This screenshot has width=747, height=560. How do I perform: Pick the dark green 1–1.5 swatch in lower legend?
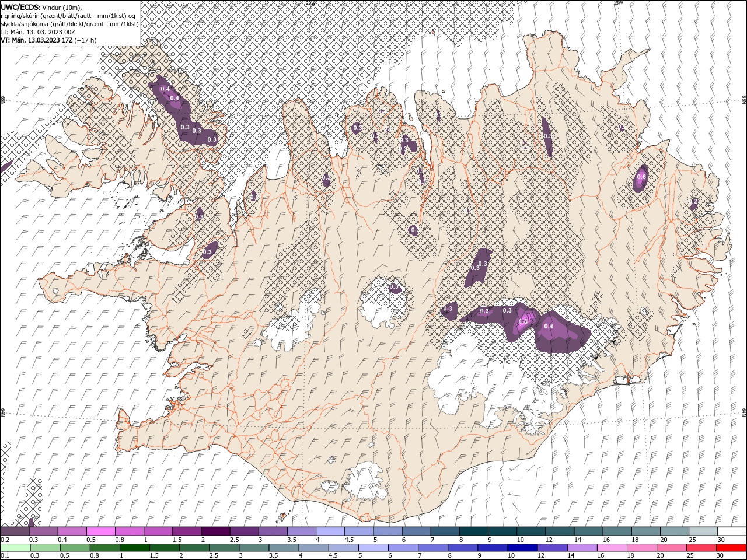(x=135, y=548)
